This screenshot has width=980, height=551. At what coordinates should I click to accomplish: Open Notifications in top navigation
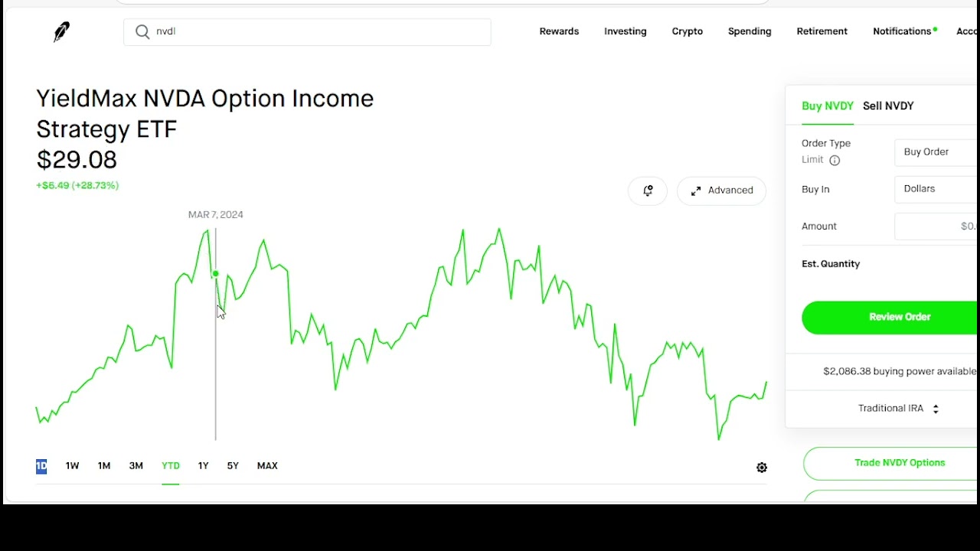coord(902,31)
